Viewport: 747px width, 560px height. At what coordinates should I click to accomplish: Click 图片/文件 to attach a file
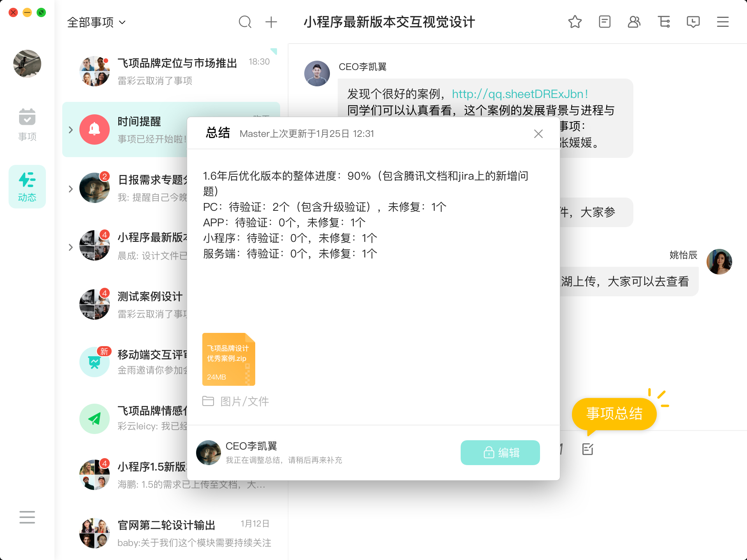click(x=236, y=401)
